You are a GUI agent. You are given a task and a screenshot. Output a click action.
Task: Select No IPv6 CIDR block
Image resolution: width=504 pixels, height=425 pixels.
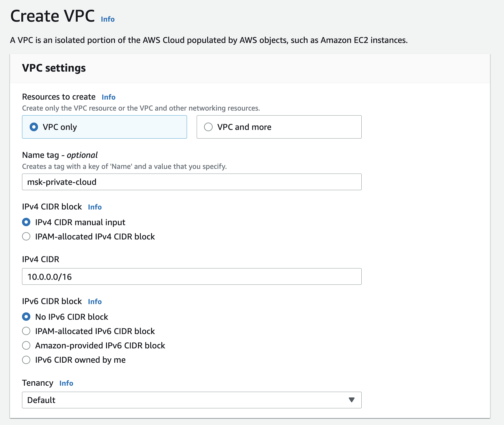point(26,317)
